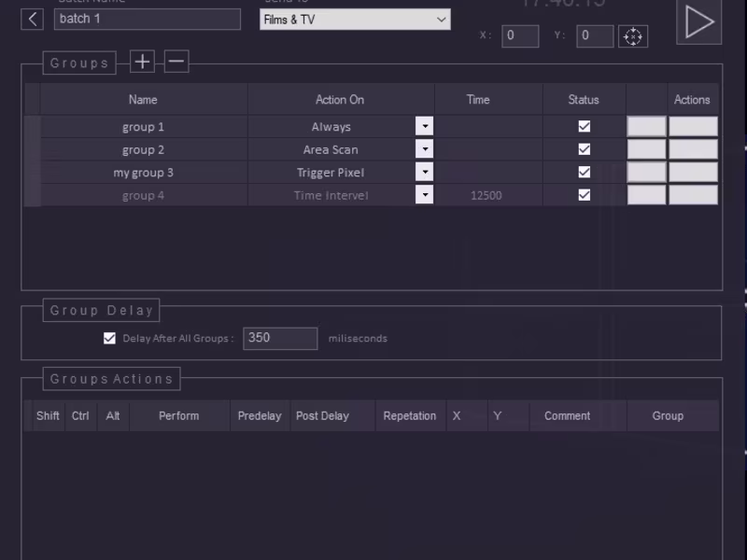Disable the 'Delay After All Groups' checkbox
This screenshot has width=747, height=560.
(109, 338)
